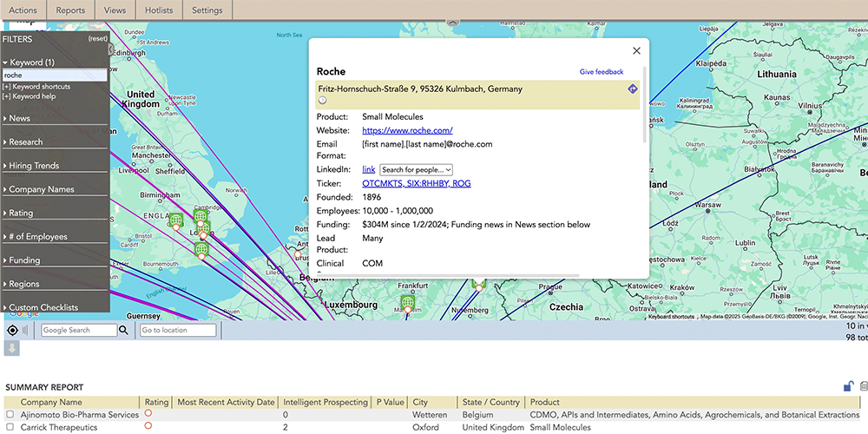Click the Roche popup vertical scrollbar
The image size is (868, 434).
pyautogui.click(x=644, y=105)
